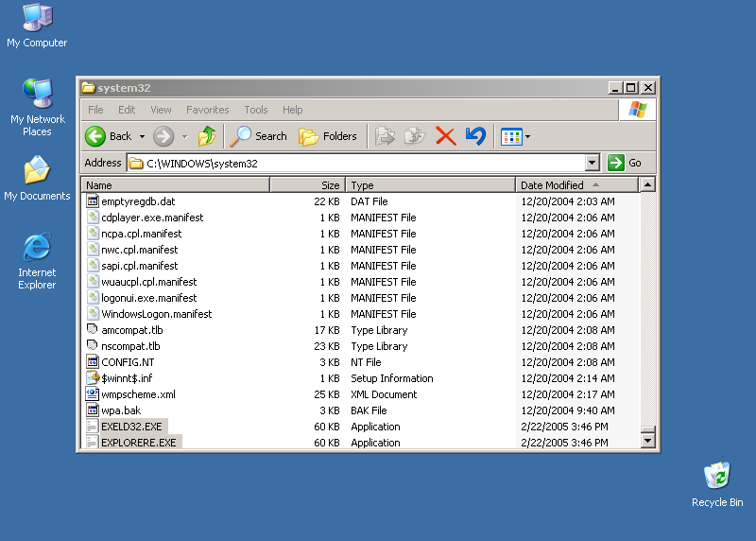Click the Forward arrow icon
Image resolution: width=756 pixels, height=541 pixels.
coord(163,136)
